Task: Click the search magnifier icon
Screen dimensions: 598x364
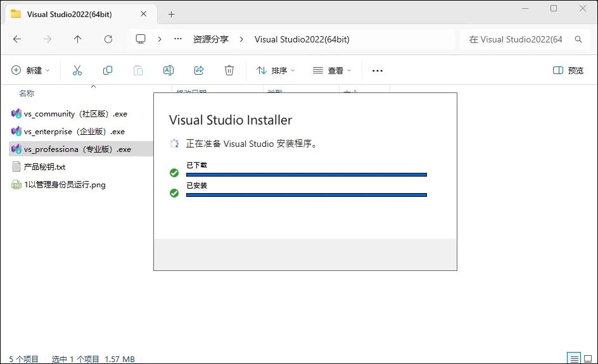Action: pos(578,39)
